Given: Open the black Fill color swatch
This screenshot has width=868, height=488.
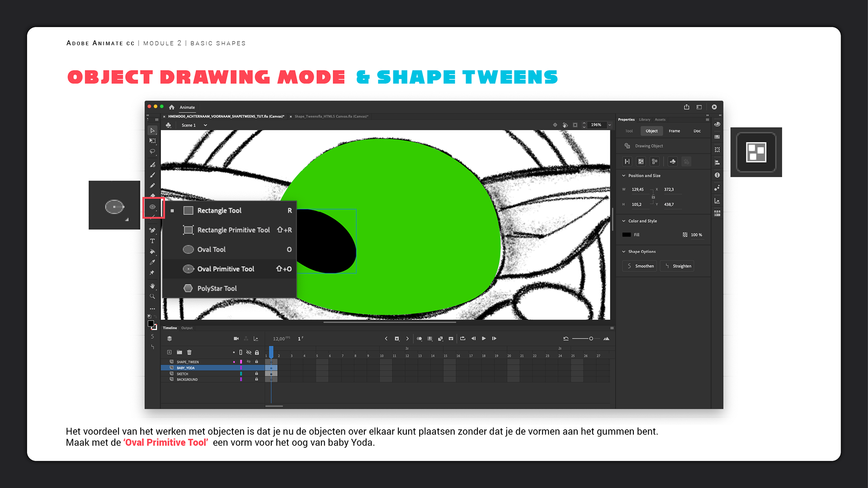Looking at the screenshot, I should point(627,235).
